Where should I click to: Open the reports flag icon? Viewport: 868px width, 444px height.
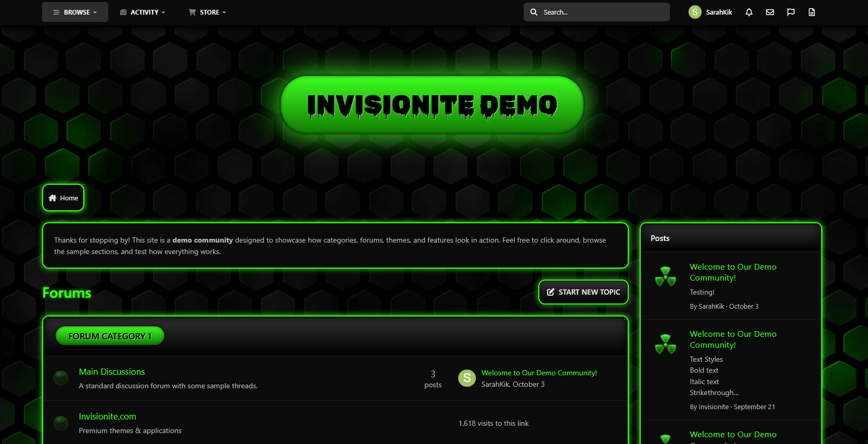pyautogui.click(x=791, y=12)
